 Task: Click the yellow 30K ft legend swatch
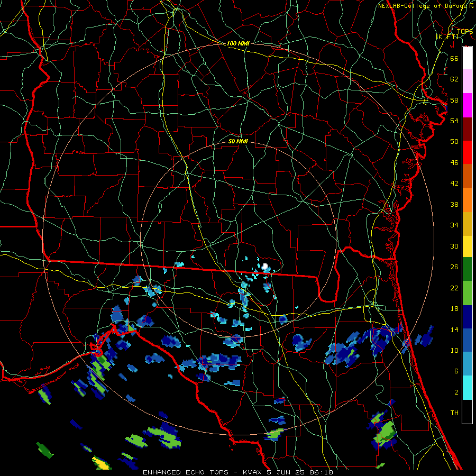[467, 246]
